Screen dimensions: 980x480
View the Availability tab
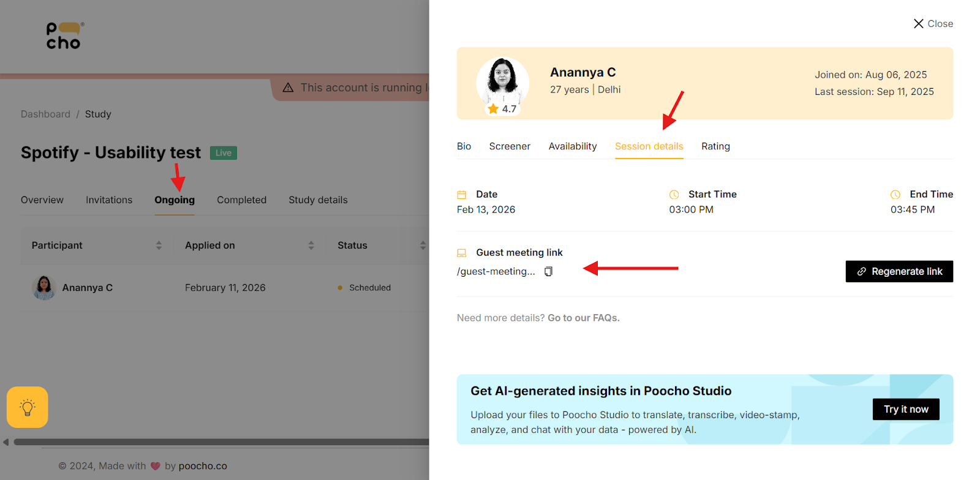coord(573,146)
